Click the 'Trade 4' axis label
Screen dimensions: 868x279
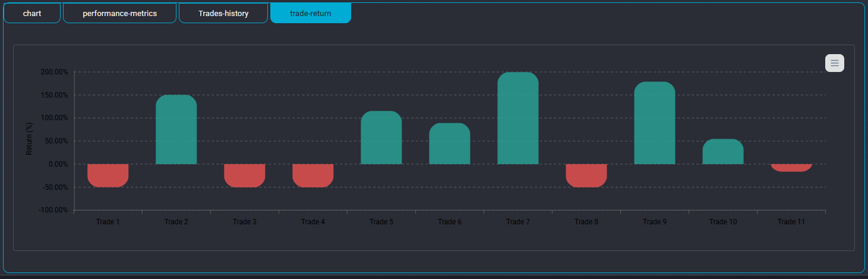[313, 222]
